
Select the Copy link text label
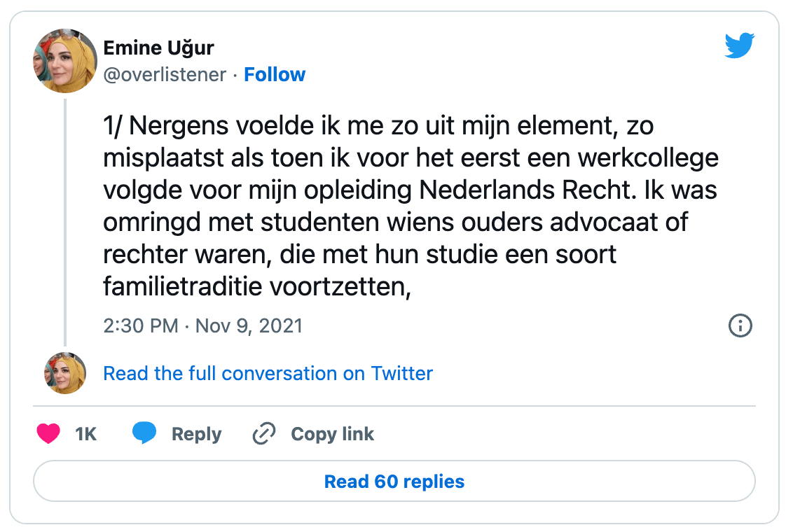pyautogui.click(x=332, y=434)
